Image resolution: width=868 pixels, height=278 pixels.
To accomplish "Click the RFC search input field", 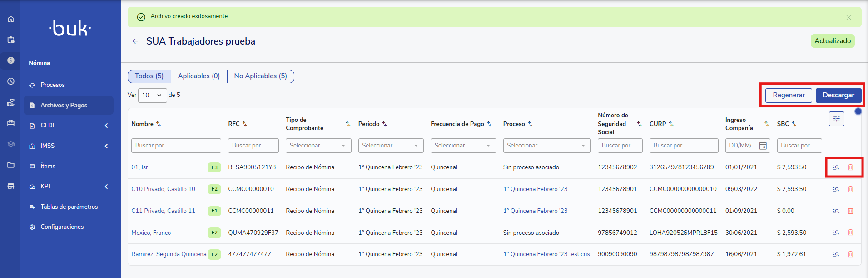I will pos(253,146).
